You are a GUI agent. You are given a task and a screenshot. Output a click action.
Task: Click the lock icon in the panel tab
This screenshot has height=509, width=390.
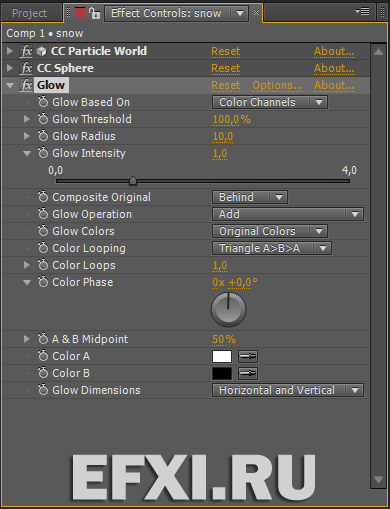point(95,13)
